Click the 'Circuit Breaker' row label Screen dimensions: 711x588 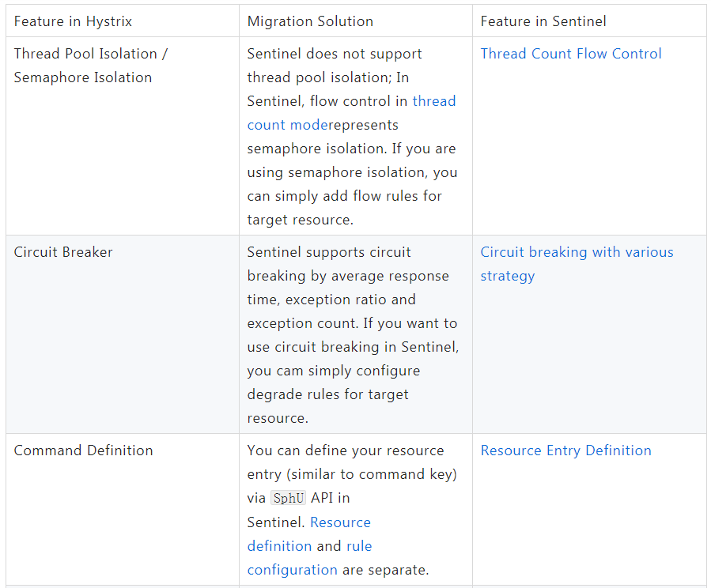coord(63,252)
